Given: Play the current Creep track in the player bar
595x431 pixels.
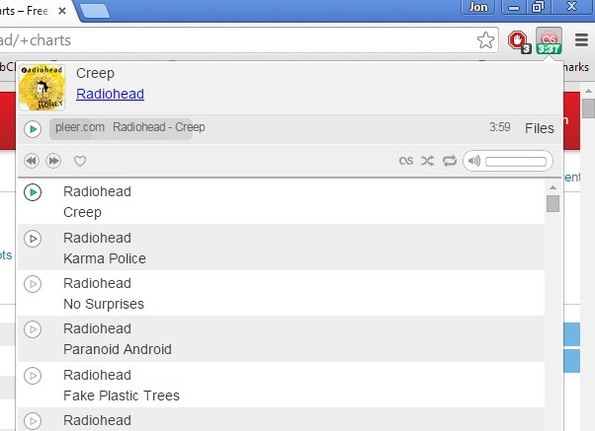Looking at the screenshot, I should click(33, 129).
